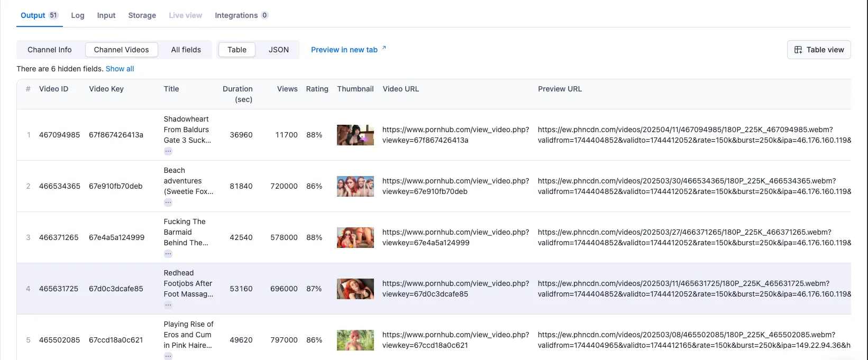Click the 87% rating cell
The image size is (868, 360).
(x=314, y=289)
